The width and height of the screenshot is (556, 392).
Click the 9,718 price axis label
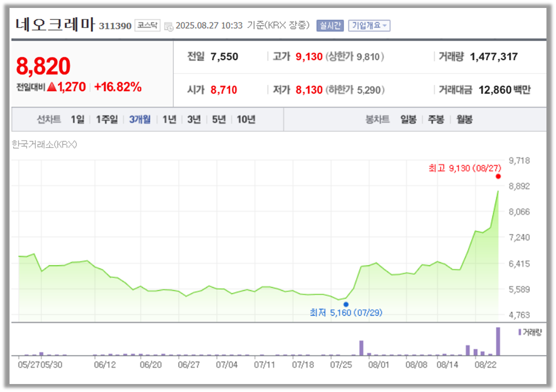pos(519,161)
